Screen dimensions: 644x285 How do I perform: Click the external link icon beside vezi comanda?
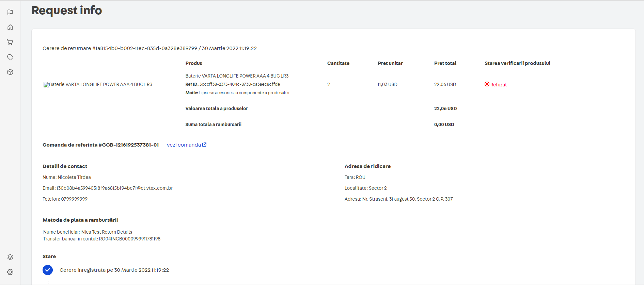tap(204, 145)
